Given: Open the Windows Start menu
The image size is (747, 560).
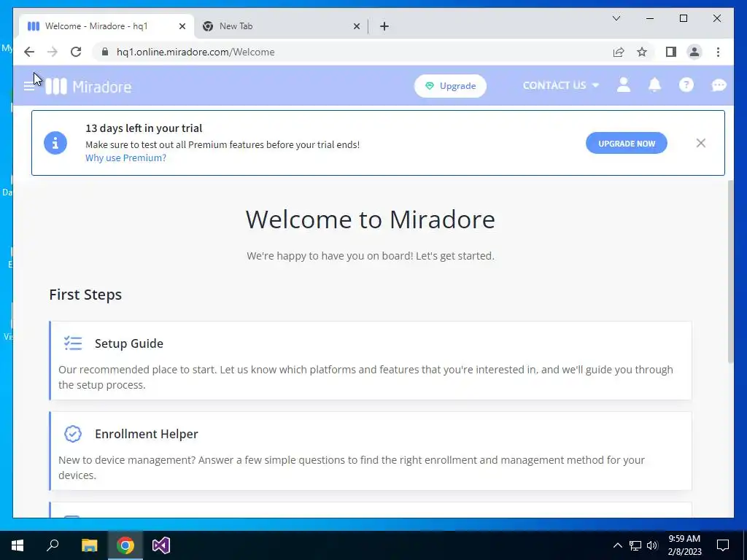Looking at the screenshot, I should tap(18, 545).
